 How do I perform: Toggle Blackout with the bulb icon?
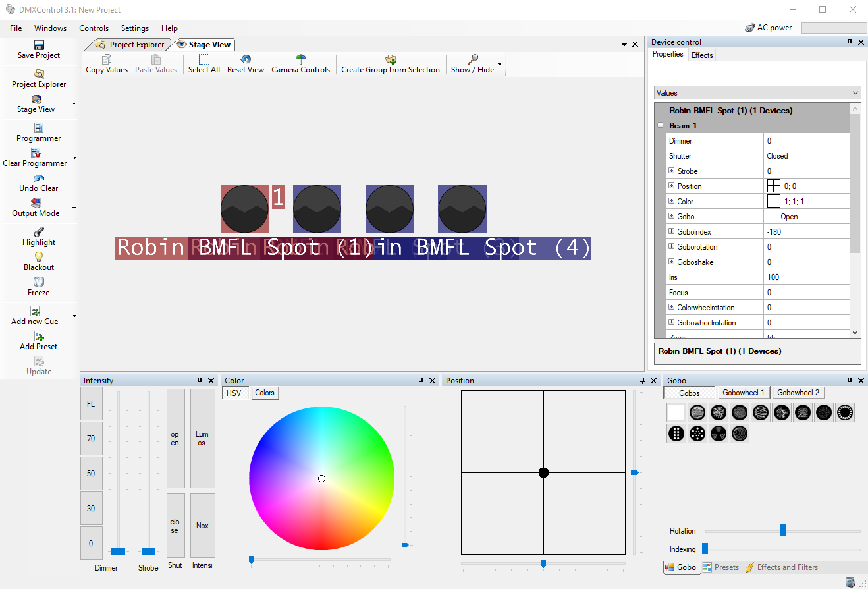pyautogui.click(x=39, y=257)
